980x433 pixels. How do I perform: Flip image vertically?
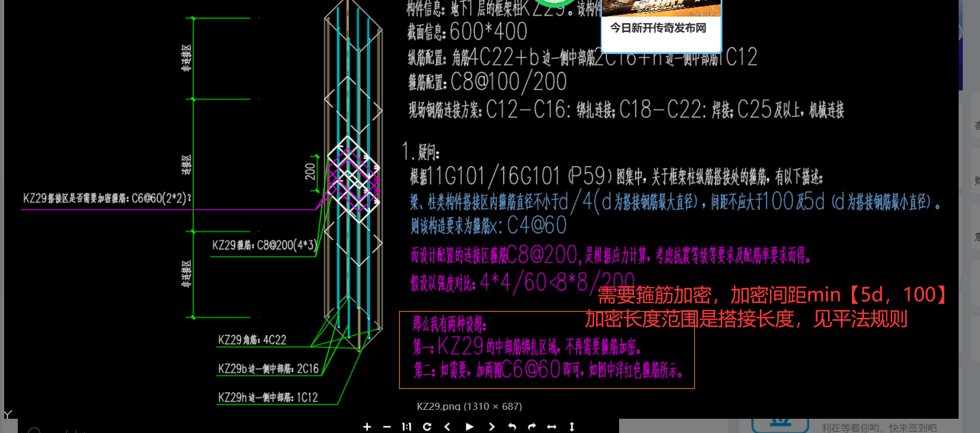pos(572,426)
